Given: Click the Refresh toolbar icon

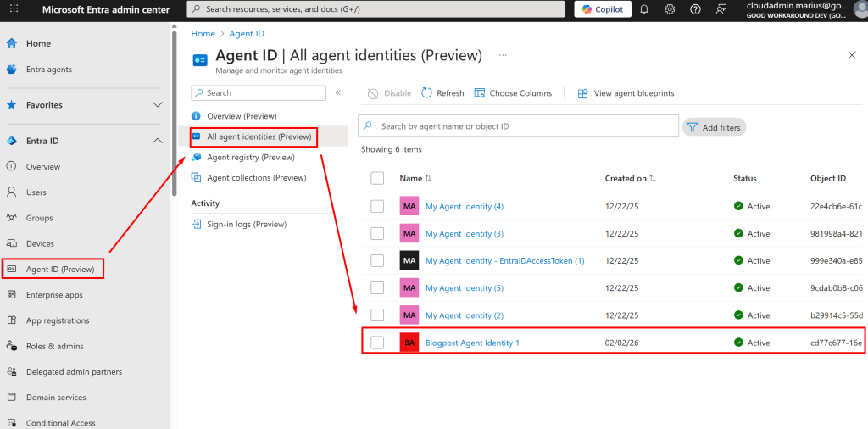Looking at the screenshot, I should pyautogui.click(x=428, y=93).
